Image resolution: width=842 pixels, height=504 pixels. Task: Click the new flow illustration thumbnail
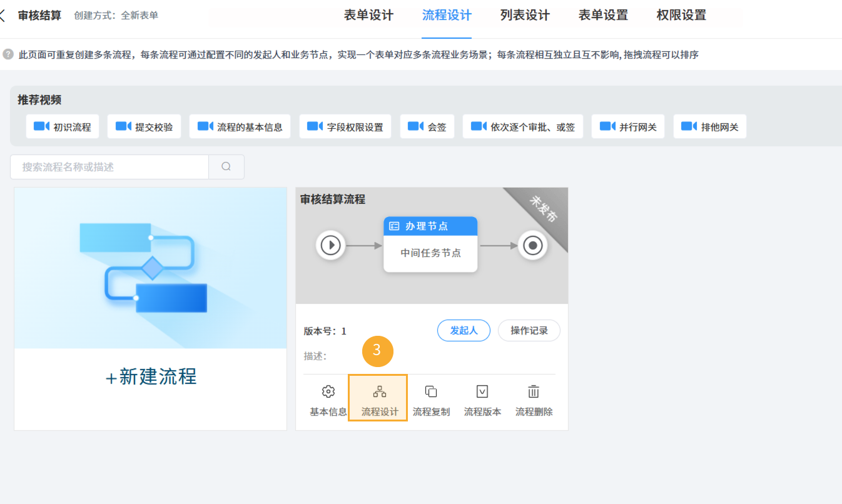151,268
